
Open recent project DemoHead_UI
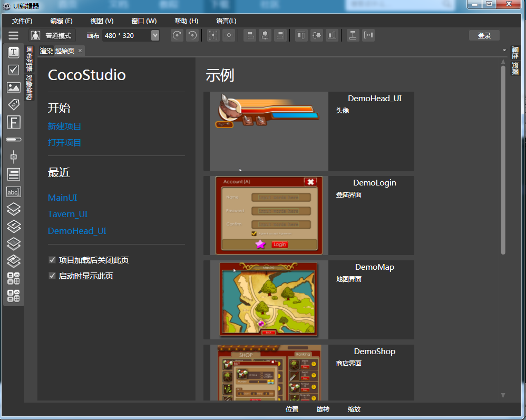[x=77, y=231]
